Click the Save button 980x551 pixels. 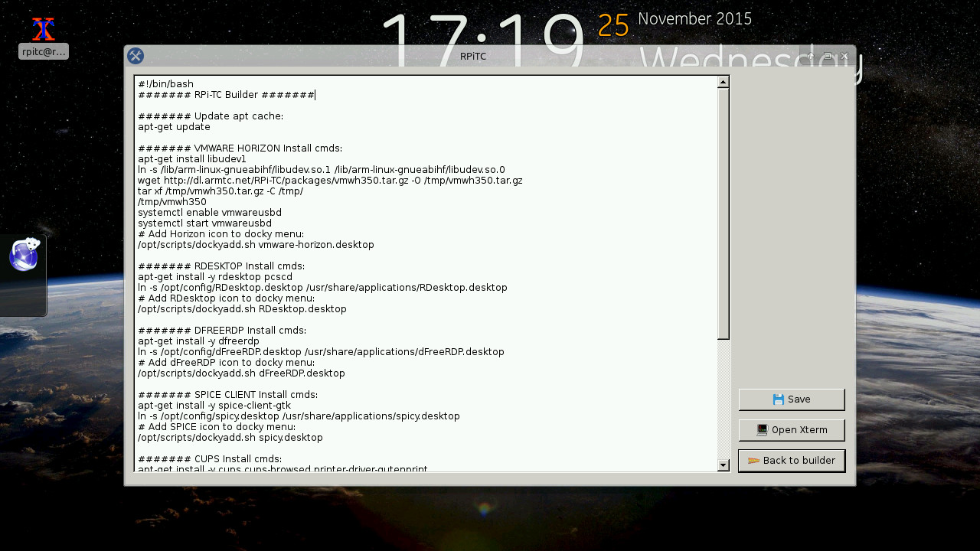(792, 399)
